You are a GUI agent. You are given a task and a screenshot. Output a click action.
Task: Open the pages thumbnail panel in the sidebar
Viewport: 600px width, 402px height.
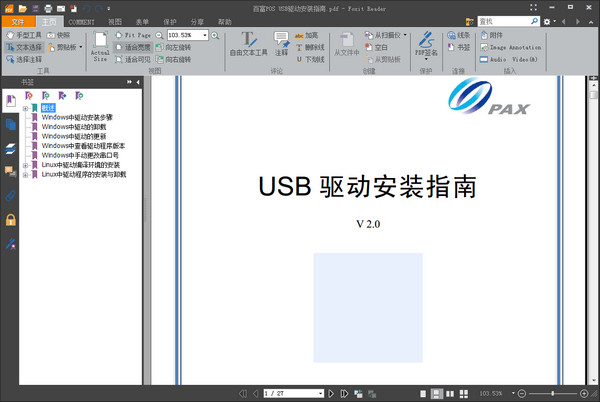10,125
